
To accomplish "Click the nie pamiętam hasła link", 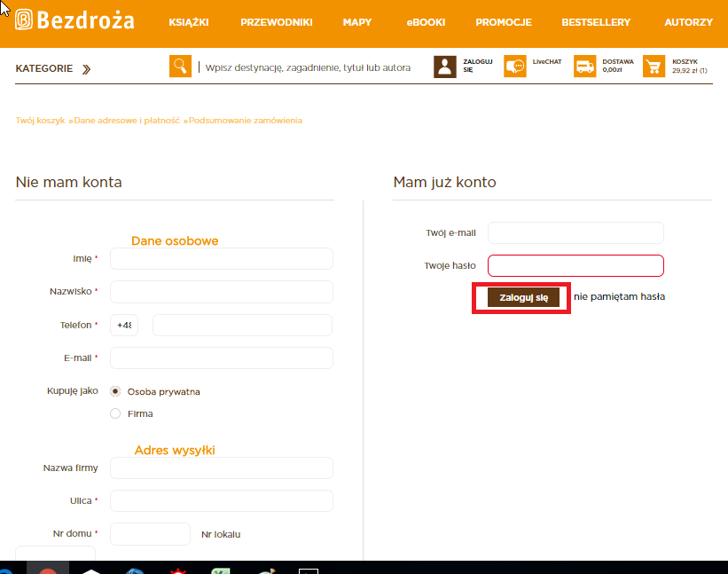I will [x=619, y=296].
